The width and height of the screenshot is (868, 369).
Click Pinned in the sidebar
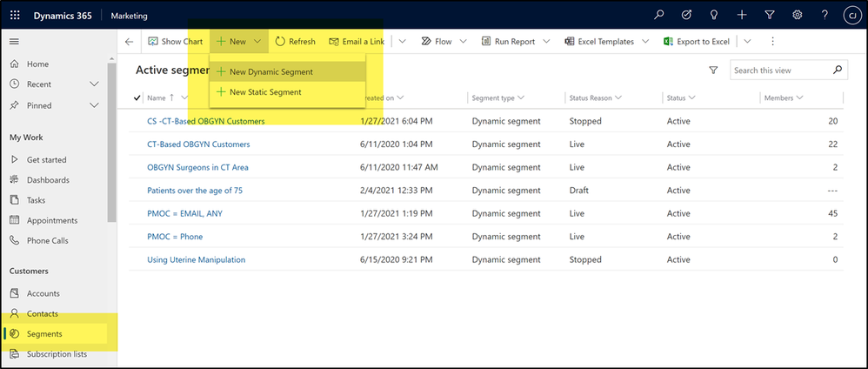[x=39, y=105]
